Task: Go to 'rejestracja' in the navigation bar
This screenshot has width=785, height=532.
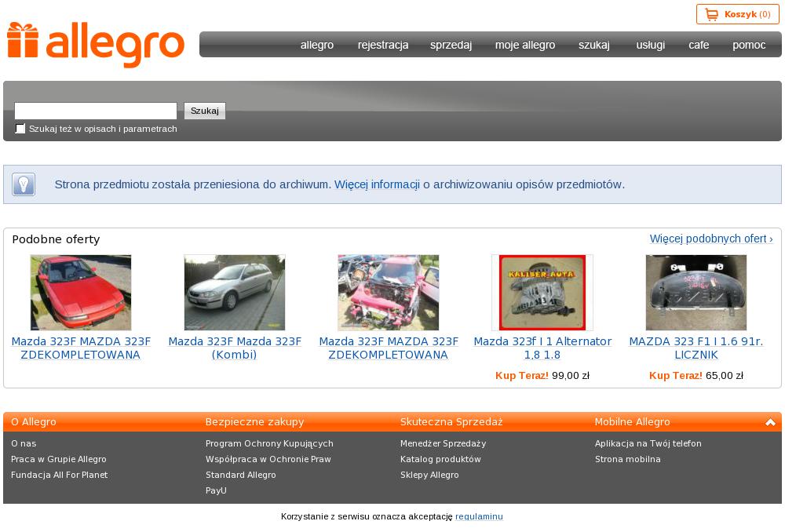Action: (x=383, y=45)
